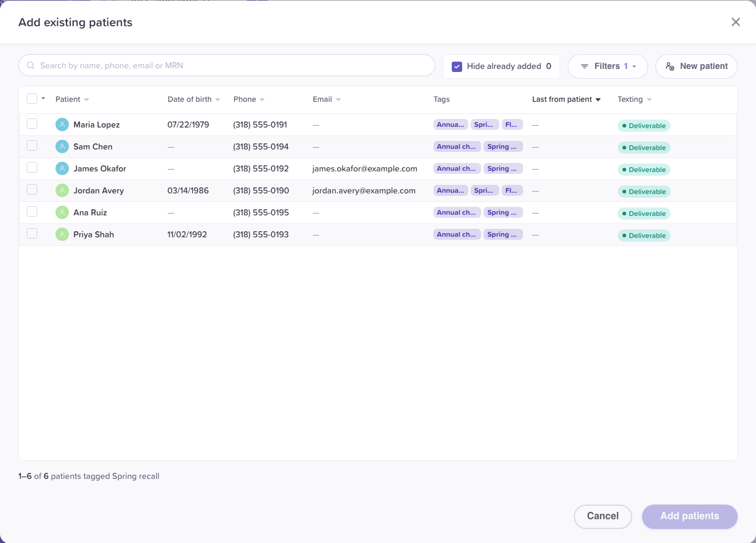Select the Priya Shah row checkbox
Screen dimensions: 756x543
[x=32, y=234]
